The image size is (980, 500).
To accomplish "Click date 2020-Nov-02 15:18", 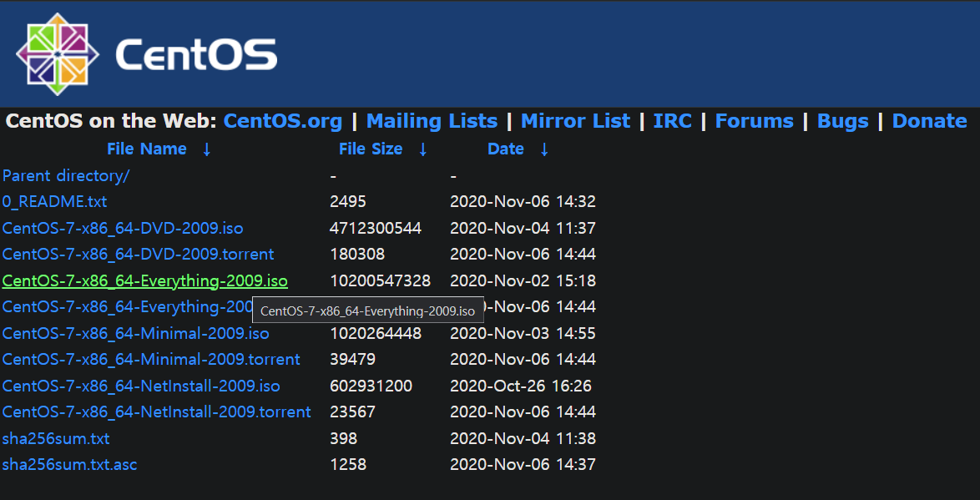I will pos(523,280).
